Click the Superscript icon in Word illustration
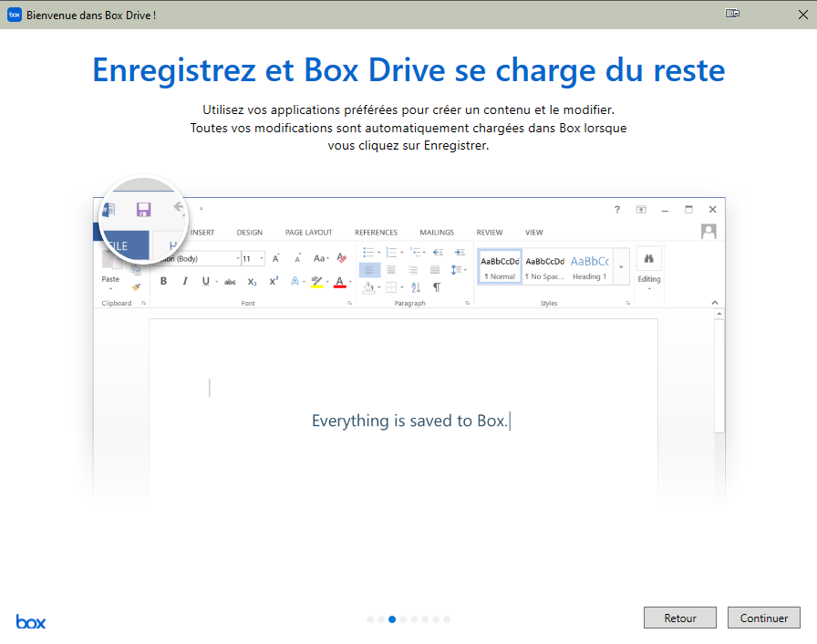This screenshot has height=644, width=817. [x=274, y=281]
